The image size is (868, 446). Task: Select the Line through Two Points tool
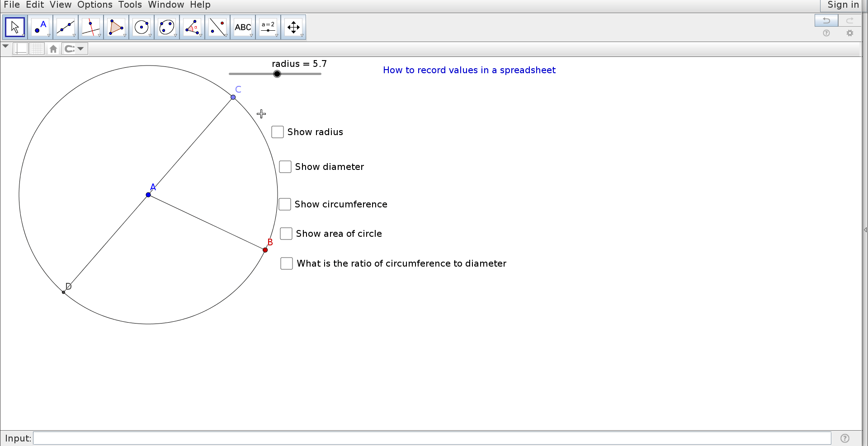tap(66, 27)
